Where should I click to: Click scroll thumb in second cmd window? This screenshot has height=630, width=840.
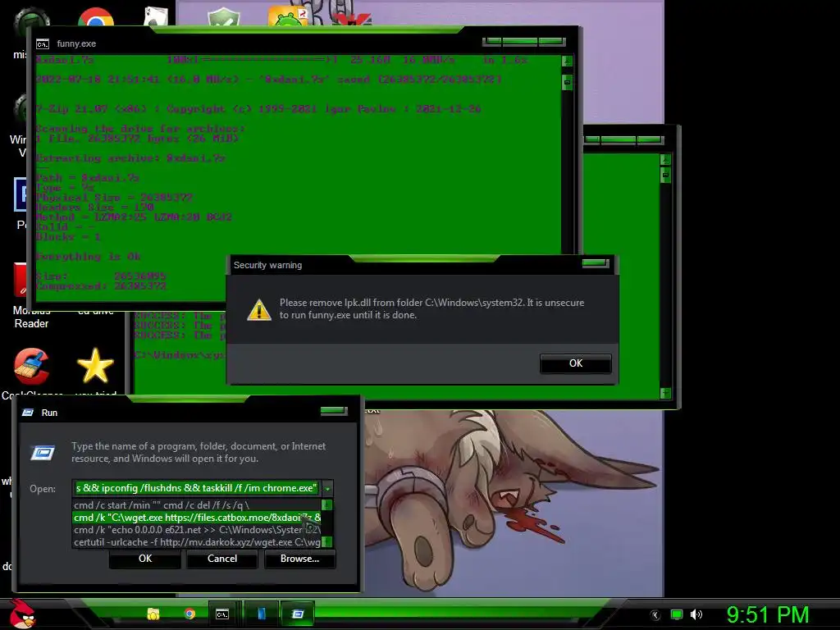(665, 176)
